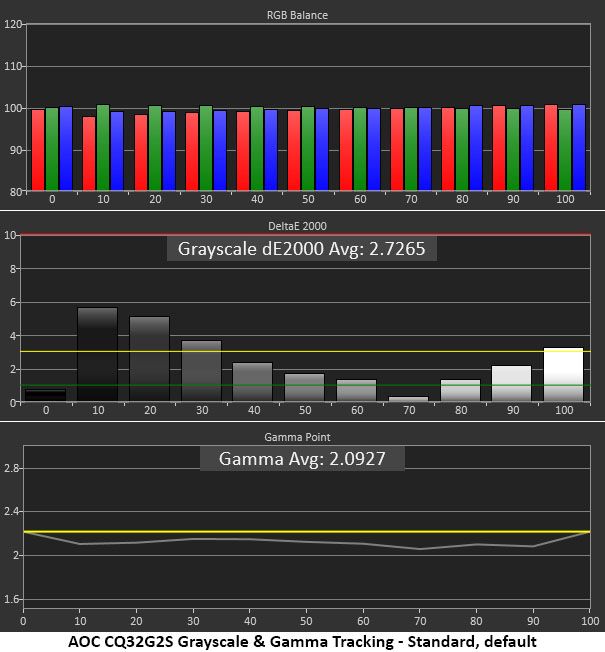Pick the DeltaE bar at 50
This screenshot has height=652, width=605.
[x=305, y=388]
